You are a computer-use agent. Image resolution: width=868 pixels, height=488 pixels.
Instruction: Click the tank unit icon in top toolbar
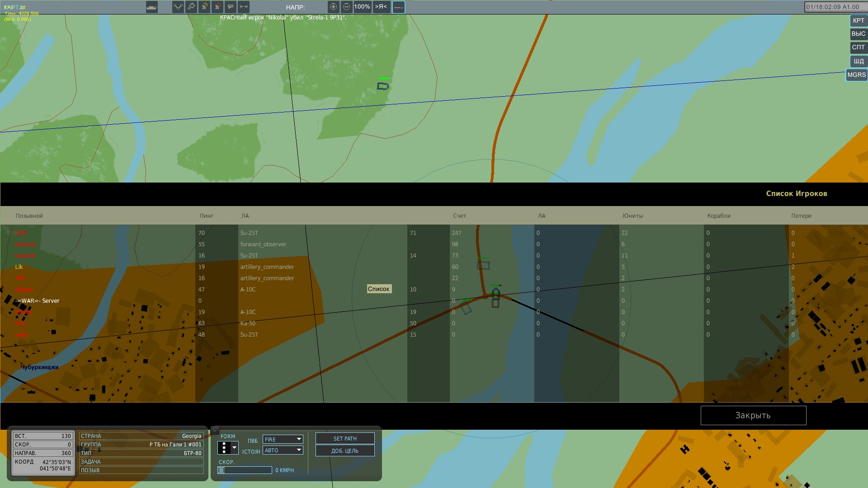click(x=152, y=7)
